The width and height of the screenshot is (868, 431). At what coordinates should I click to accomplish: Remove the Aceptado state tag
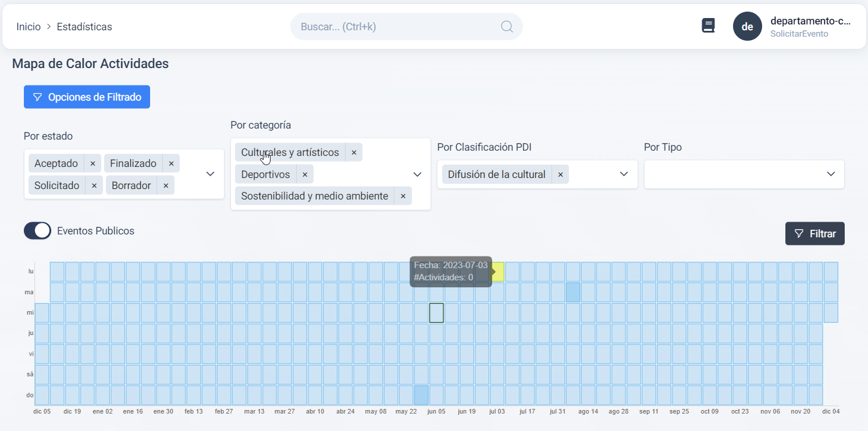pos(93,163)
